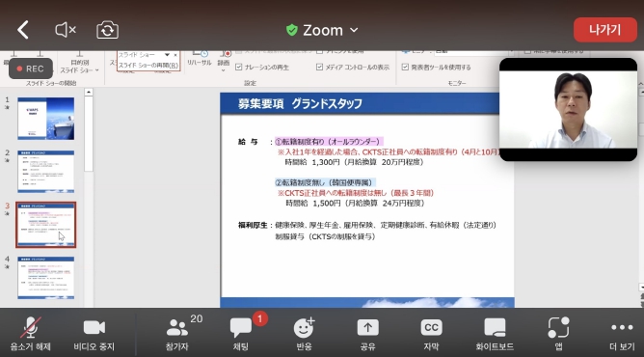
Task: Open chat with 채팅 icon
Action: click(241, 334)
